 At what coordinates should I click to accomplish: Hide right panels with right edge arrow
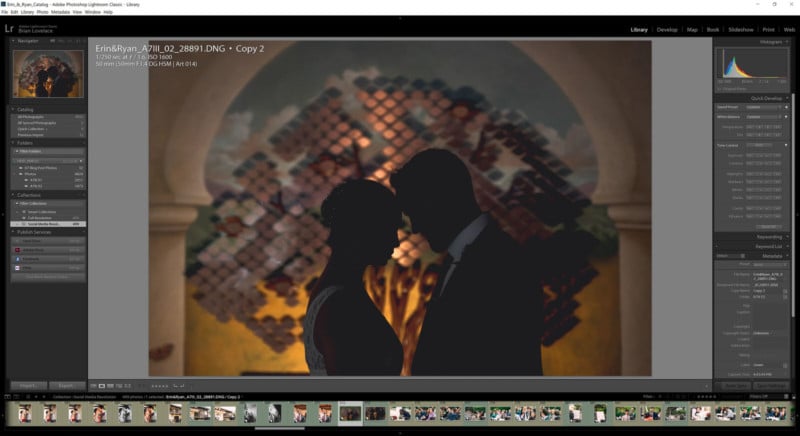797,214
